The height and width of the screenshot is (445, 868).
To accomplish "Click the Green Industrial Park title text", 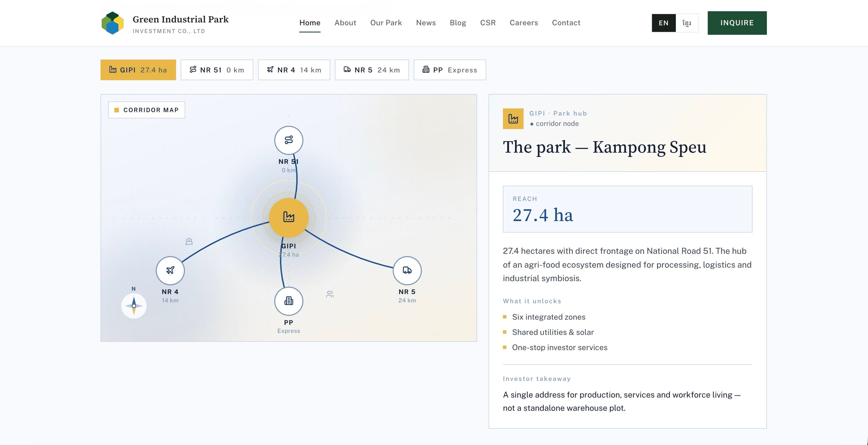I will pos(180,19).
